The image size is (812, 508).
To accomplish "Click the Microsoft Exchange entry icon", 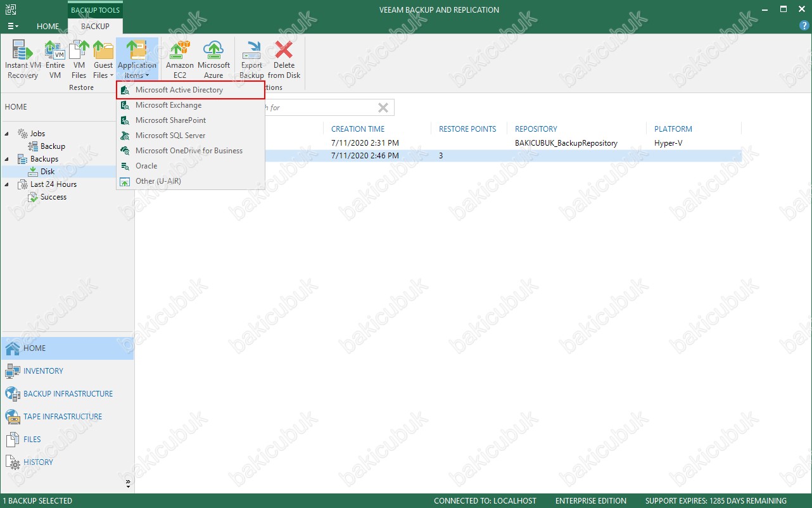I will point(125,105).
